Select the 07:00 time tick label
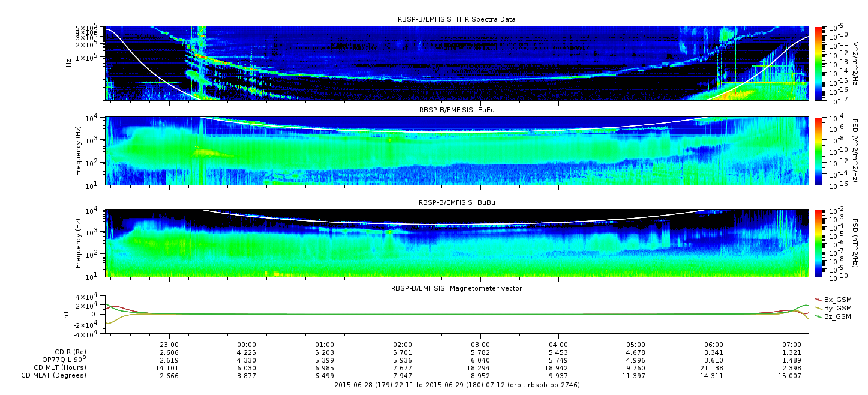 (x=792, y=345)
